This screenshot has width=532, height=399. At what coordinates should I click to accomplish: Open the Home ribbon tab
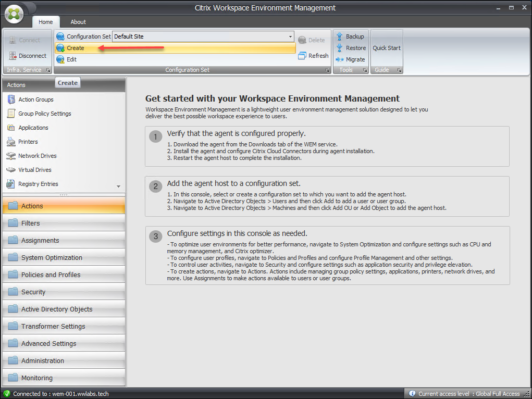click(45, 22)
